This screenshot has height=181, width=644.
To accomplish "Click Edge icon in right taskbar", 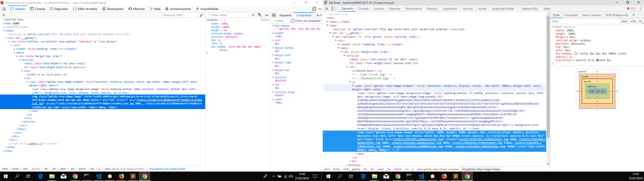I will tap(363, 176).
